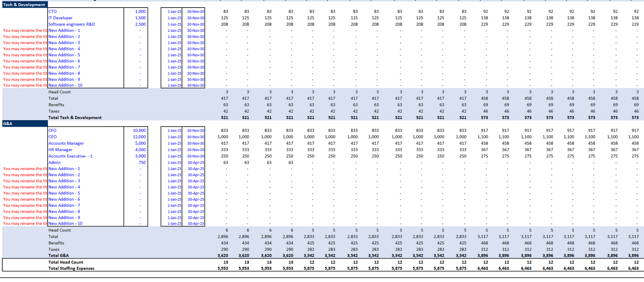Select the CEO row end date 30-Nov-30
Screen dimensions: 644x282
pos(195,137)
